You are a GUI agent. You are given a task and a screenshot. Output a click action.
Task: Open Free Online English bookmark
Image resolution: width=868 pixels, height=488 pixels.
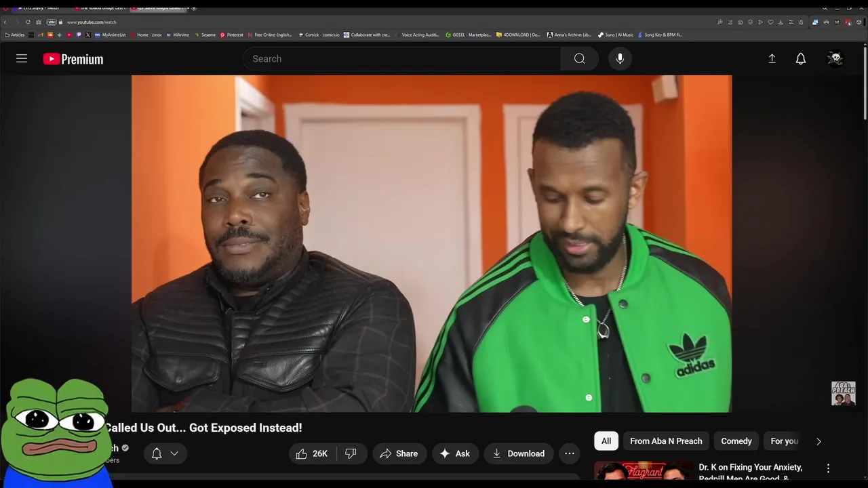(270, 35)
